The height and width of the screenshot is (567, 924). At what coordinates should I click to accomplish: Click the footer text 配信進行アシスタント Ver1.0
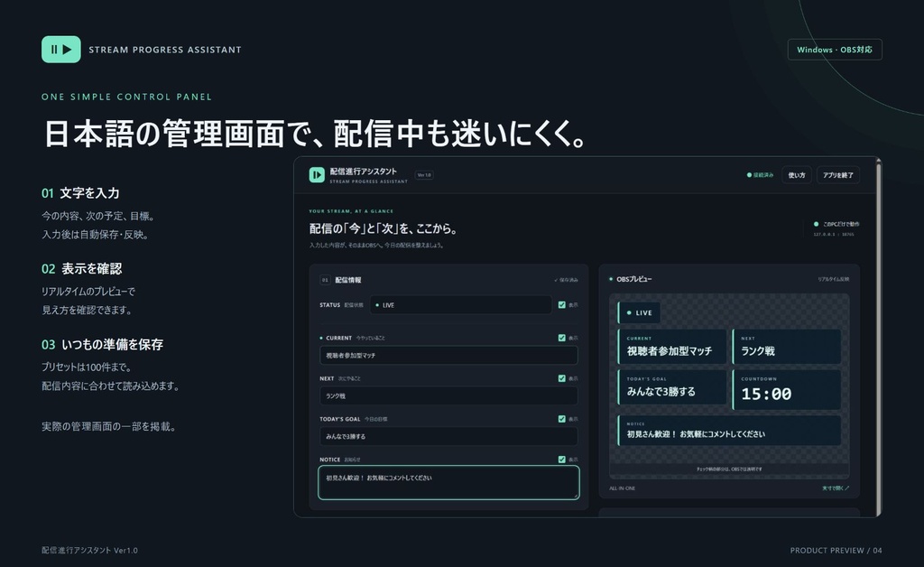coord(89,551)
